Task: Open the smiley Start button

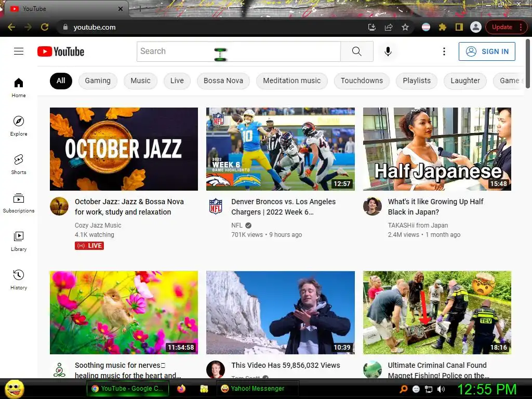Action: [14, 389]
